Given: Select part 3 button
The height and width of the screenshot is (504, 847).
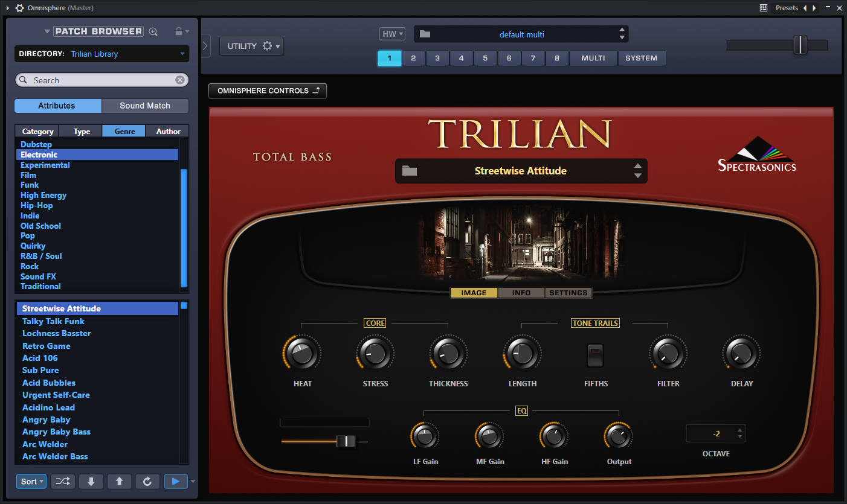Looking at the screenshot, I should [x=437, y=59].
